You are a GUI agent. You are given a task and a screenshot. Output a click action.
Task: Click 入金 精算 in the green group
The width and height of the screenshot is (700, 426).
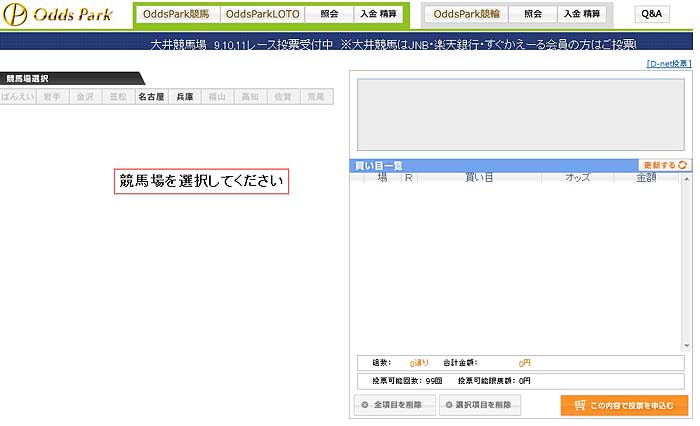coord(378,15)
